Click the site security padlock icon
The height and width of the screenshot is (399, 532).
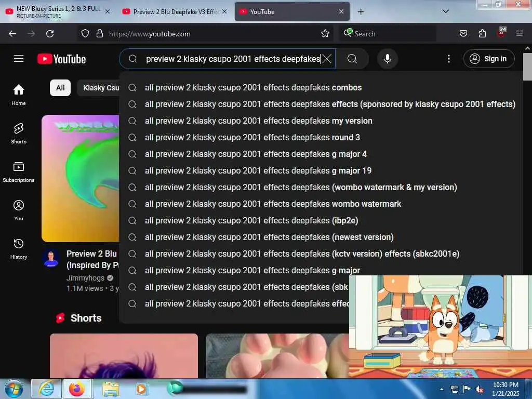(99, 34)
